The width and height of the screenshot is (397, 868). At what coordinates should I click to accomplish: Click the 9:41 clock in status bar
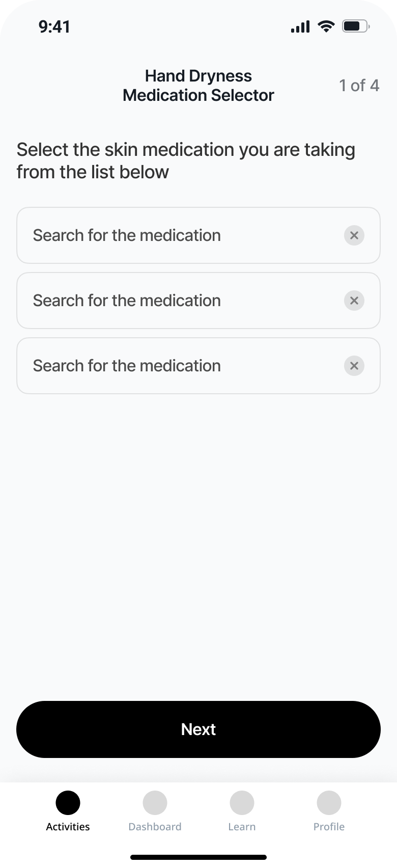[54, 26]
